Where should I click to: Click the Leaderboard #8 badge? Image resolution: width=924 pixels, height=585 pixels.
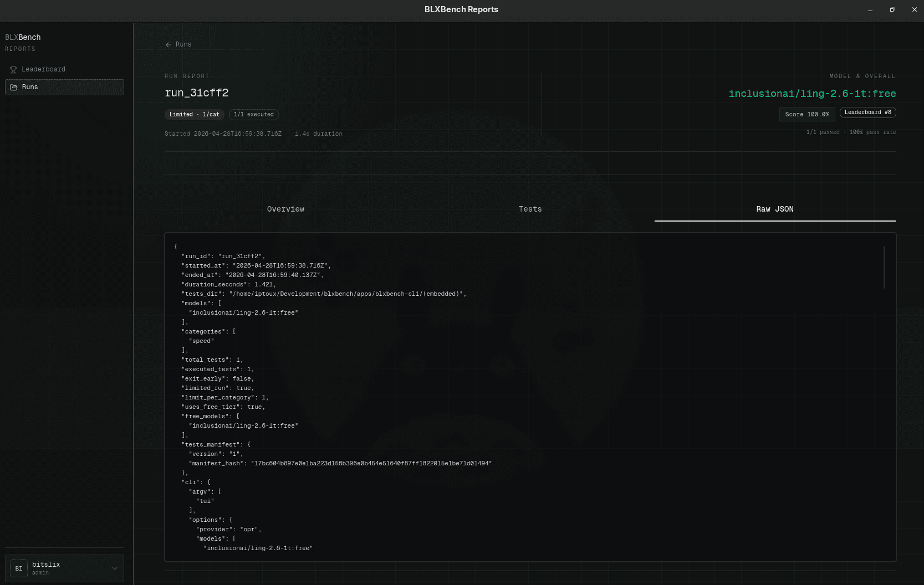click(868, 112)
